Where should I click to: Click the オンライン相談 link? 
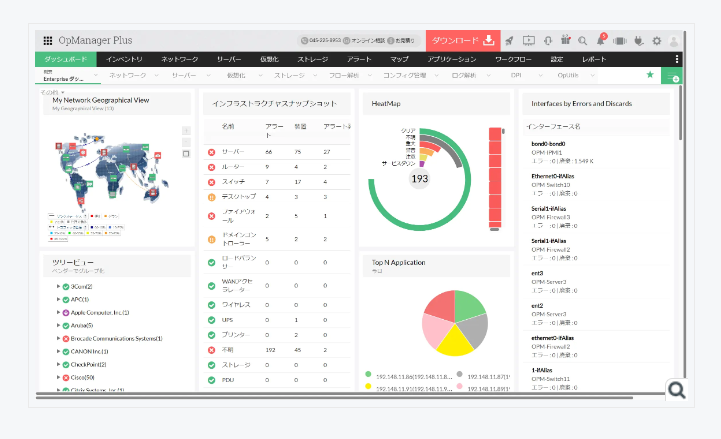[364, 40]
